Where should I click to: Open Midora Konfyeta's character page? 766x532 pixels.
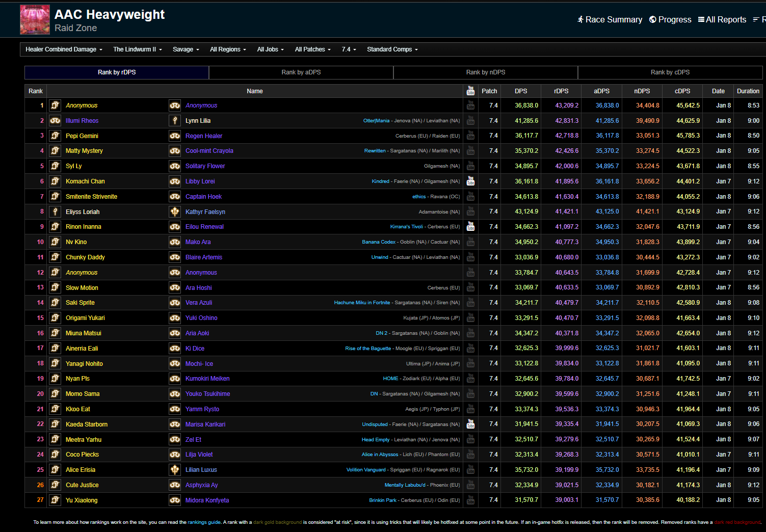click(207, 500)
